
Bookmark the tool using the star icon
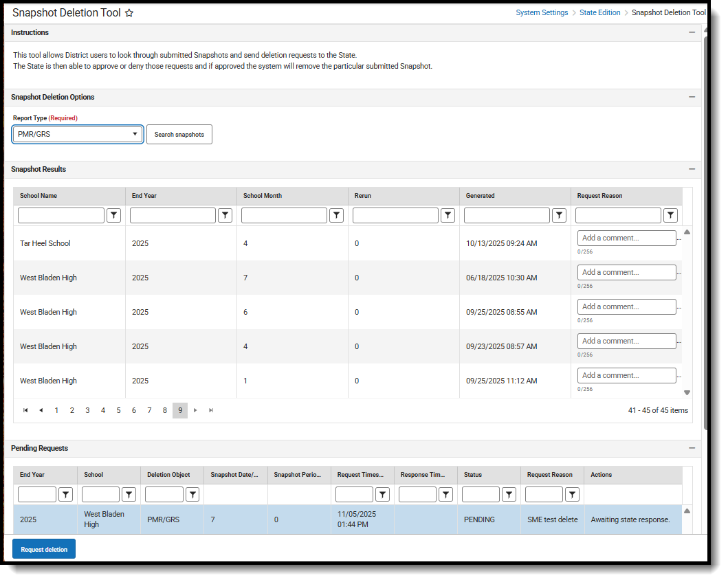point(129,12)
